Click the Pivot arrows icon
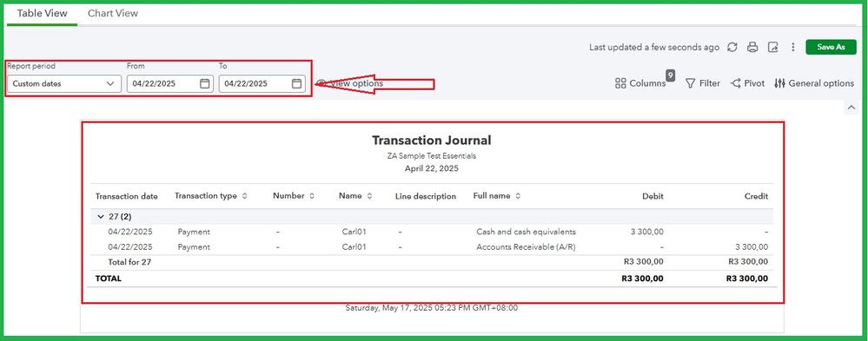Image resolution: width=868 pixels, height=341 pixels. coord(736,83)
